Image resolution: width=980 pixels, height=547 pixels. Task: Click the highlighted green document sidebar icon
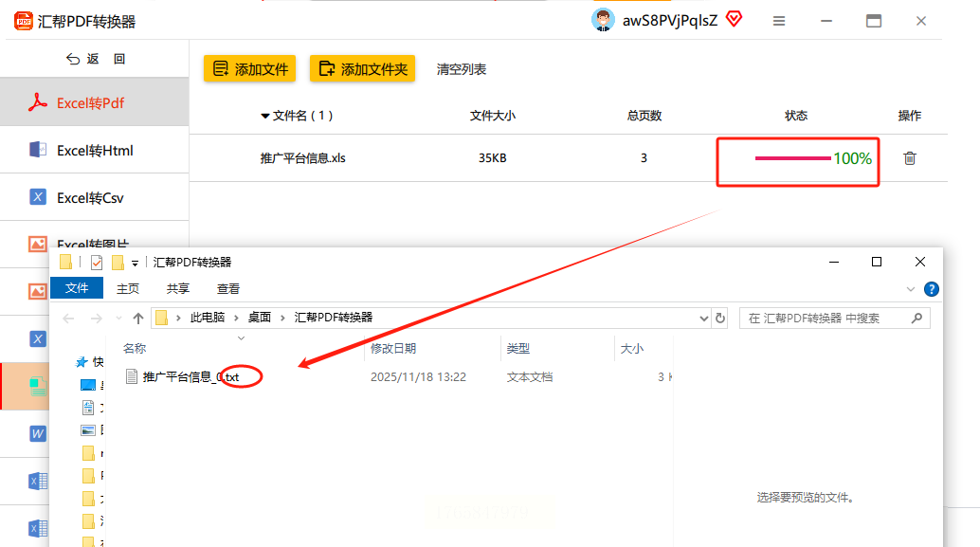(38, 387)
